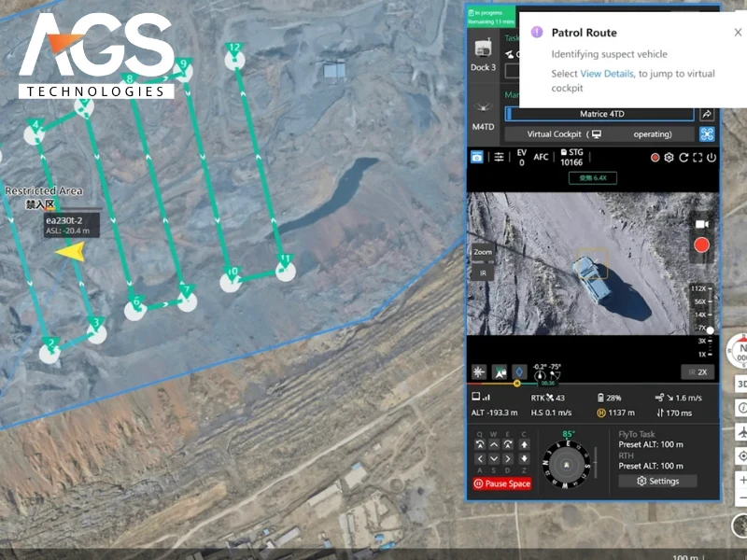Open camera settings gear in the toolbar
The height and width of the screenshot is (560, 747).
[669, 158]
